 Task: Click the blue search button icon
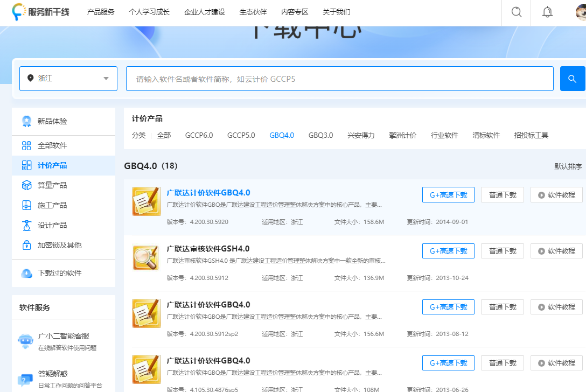(x=572, y=79)
